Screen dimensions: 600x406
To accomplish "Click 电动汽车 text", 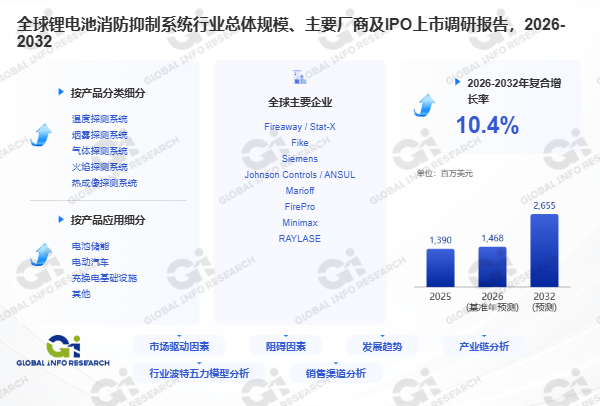I will tap(90, 262).
